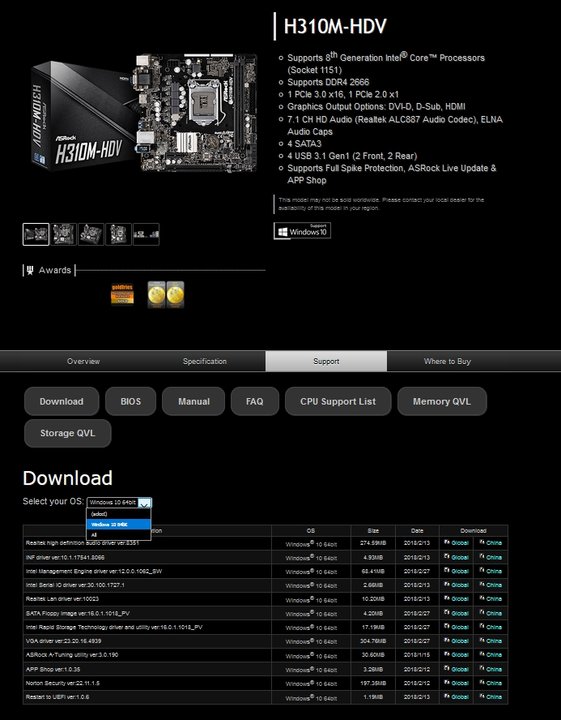Select the third motherboard product thumbnail
The image size is (561, 720).
[x=91, y=234]
